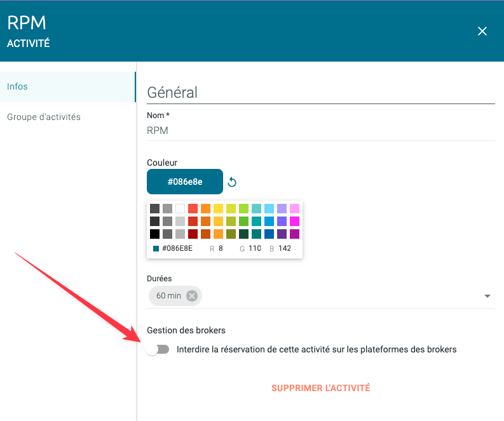504x421 pixels.
Task: Pick the violet swatch in middle row
Action: pos(282,221)
